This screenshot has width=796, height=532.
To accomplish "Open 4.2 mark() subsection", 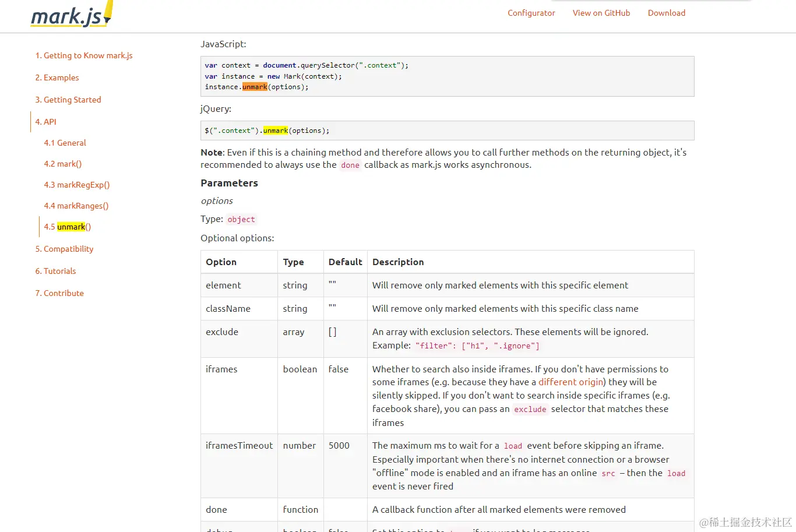I will [x=63, y=164].
